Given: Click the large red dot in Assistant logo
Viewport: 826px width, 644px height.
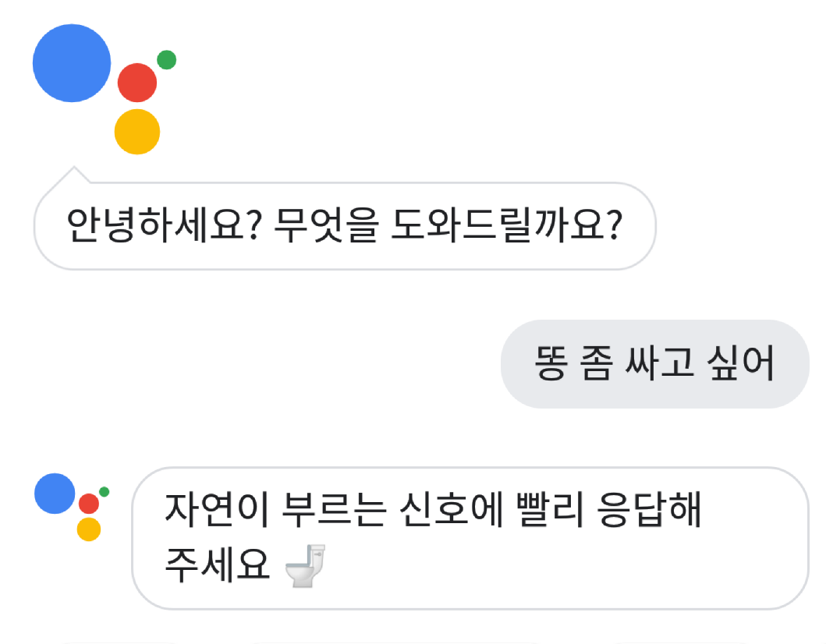Looking at the screenshot, I should 137,83.
